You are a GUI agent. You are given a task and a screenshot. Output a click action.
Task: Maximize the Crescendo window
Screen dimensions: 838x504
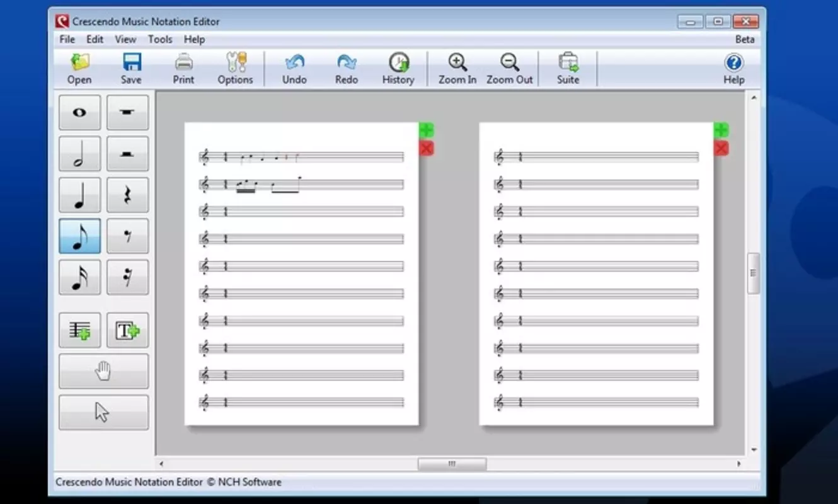click(x=717, y=21)
